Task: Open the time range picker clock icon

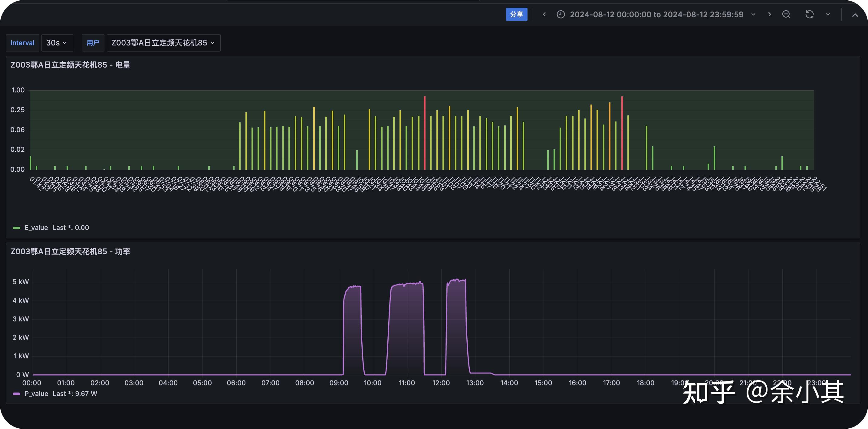Action: coord(561,15)
